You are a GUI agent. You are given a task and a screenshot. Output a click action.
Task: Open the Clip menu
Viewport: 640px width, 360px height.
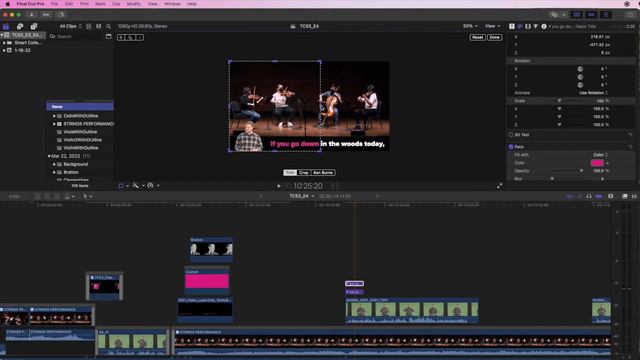pyautogui.click(x=116, y=4)
